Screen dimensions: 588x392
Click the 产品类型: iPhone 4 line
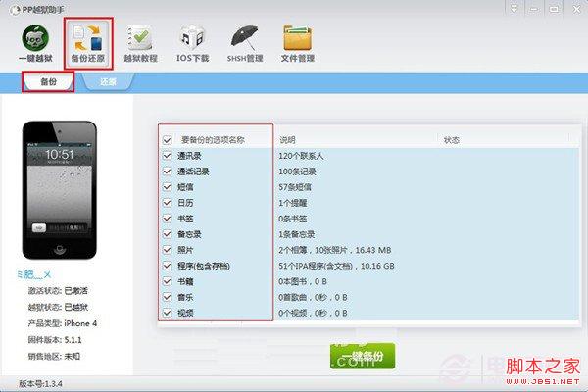pos(63,323)
